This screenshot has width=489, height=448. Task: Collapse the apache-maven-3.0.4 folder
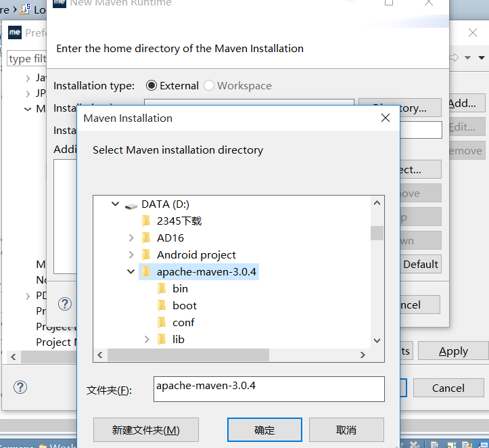(x=131, y=272)
